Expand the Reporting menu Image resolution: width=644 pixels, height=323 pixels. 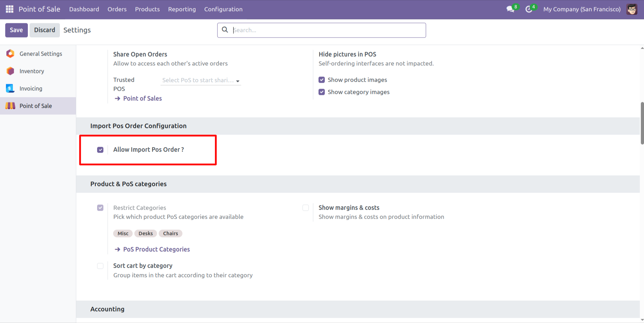tap(182, 9)
